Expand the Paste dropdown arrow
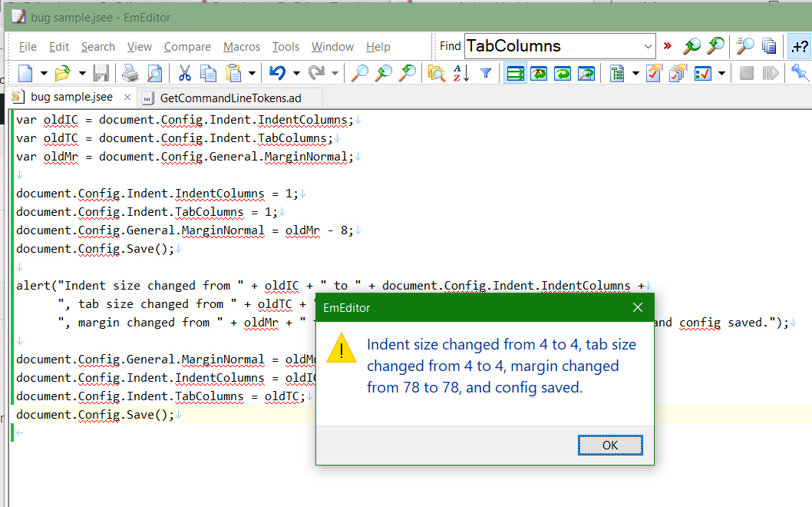Screen dimensions: 812x507 click(253, 74)
